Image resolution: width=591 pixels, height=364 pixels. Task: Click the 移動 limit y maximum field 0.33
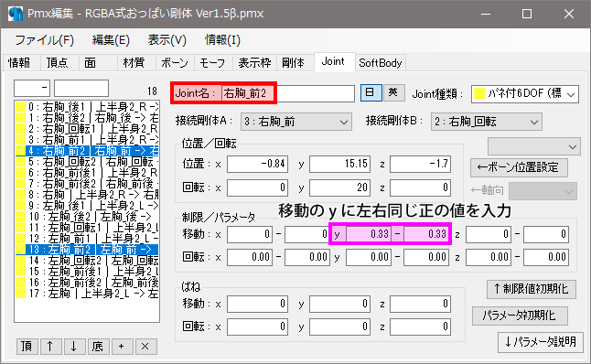point(426,234)
